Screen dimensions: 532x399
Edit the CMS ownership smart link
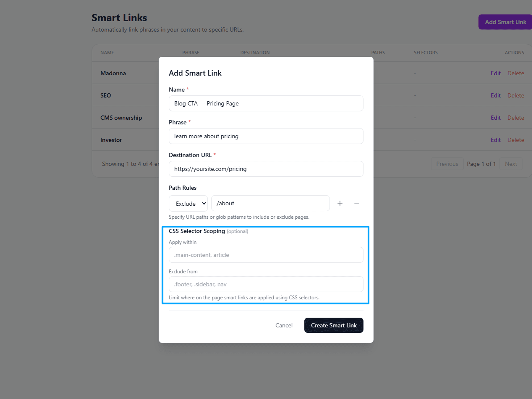(496, 118)
